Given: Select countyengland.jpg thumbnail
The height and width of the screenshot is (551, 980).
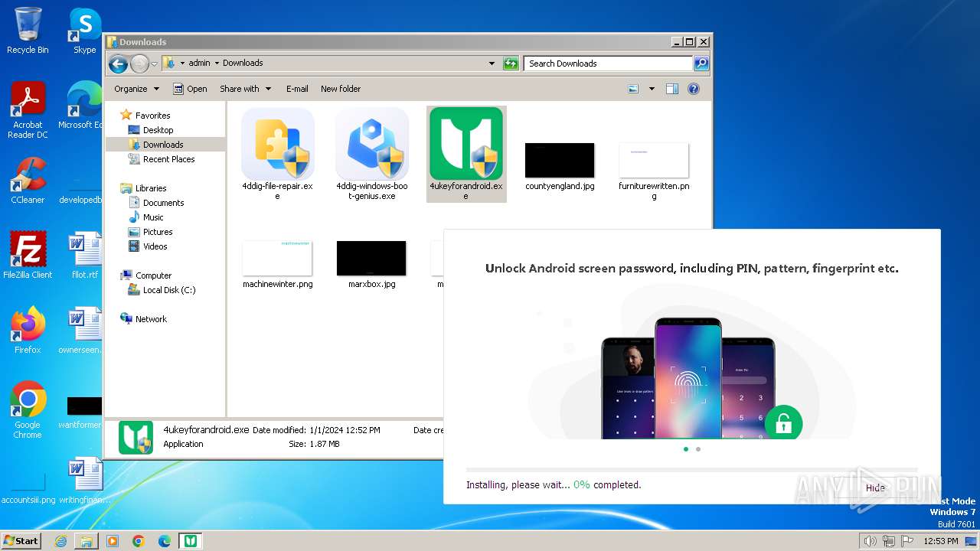Looking at the screenshot, I should pos(560,160).
